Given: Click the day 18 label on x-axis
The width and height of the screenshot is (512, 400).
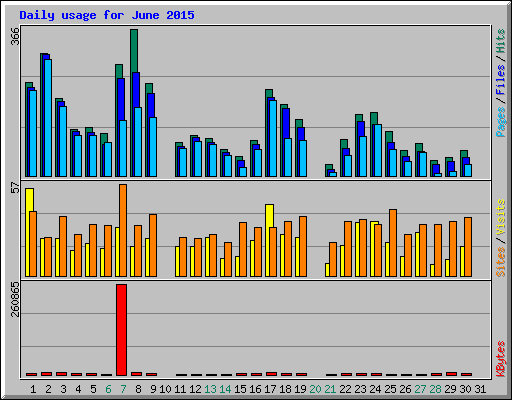Looking at the screenshot, I should click(285, 389).
